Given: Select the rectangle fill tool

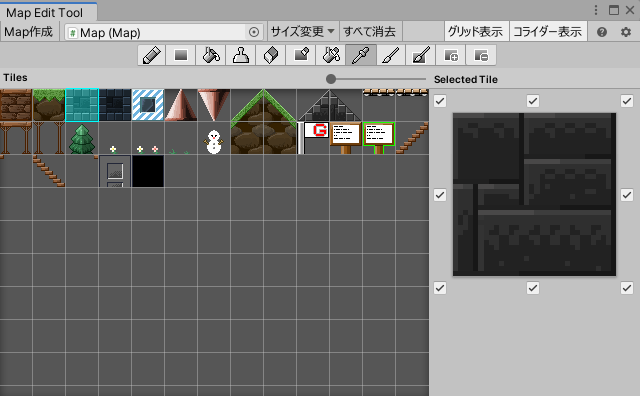Looking at the screenshot, I should [x=180, y=55].
